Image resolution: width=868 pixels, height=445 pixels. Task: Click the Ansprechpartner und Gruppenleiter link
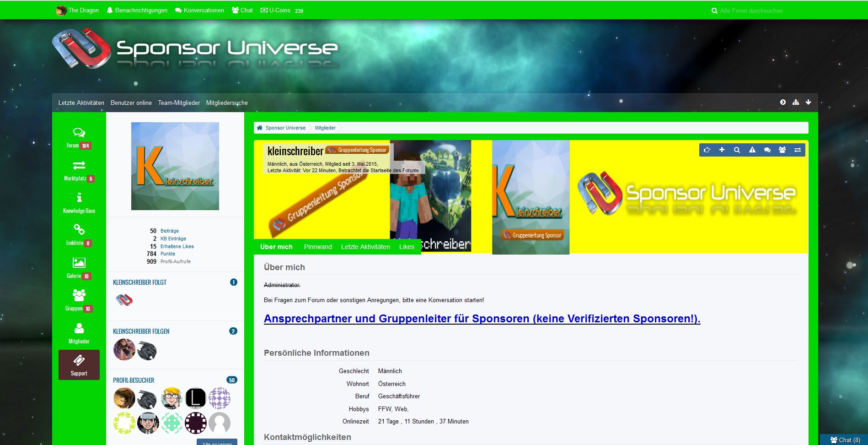coord(482,319)
